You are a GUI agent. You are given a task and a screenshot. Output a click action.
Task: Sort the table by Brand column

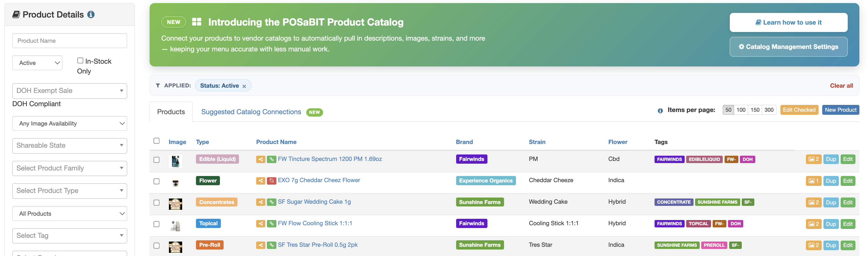click(x=464, y=142)
